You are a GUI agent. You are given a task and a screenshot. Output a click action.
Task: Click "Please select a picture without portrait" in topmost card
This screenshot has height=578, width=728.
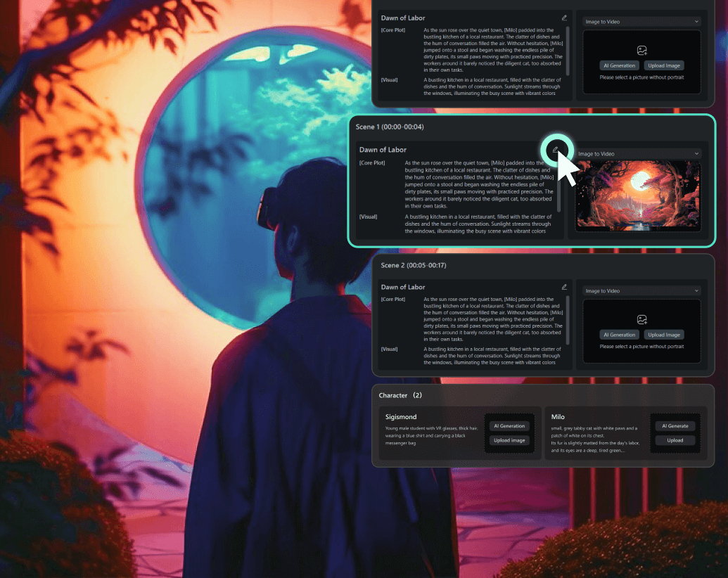click(641, 77)
